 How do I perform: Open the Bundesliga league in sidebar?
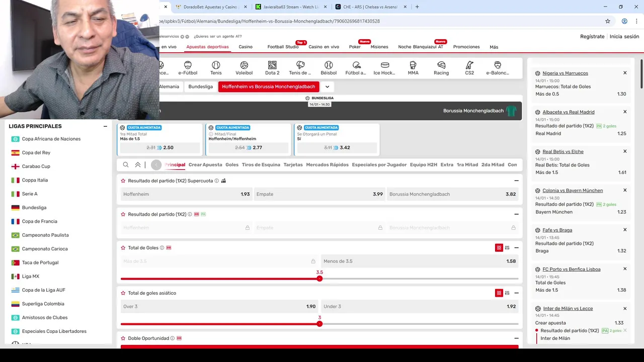tap(34, 208)
